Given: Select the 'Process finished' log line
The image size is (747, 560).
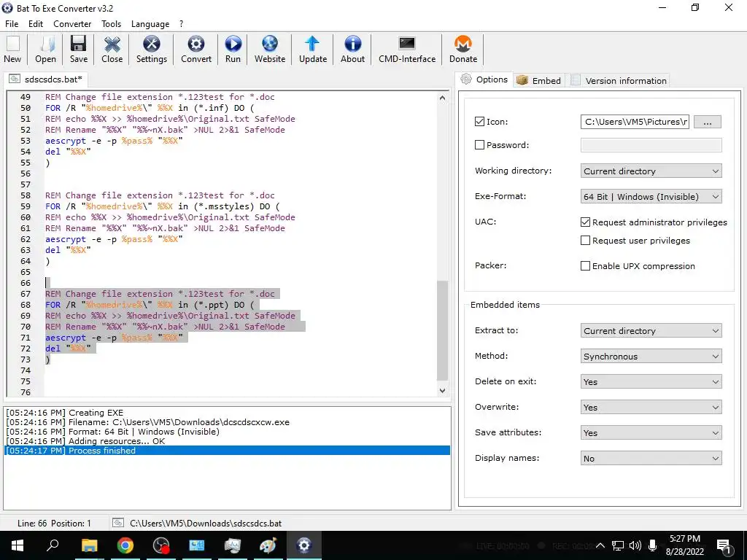Looking at the screenshot, I should tap(227, 451).
